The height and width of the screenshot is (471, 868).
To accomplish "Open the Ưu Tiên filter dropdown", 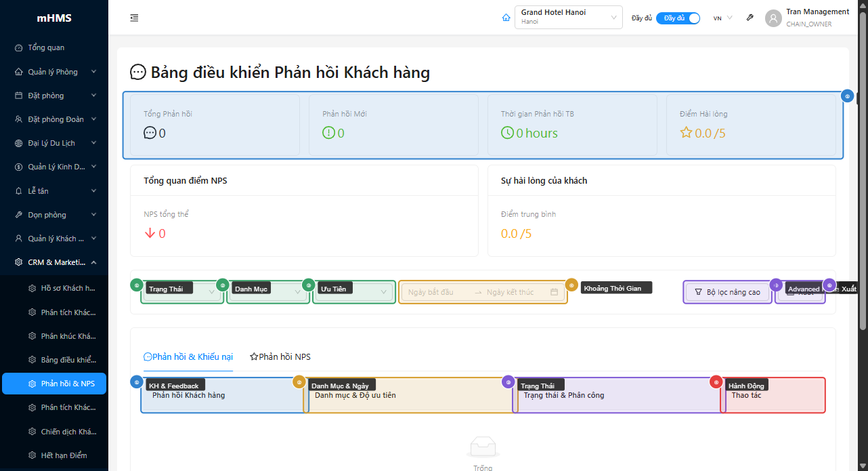I will click(353, 292).
